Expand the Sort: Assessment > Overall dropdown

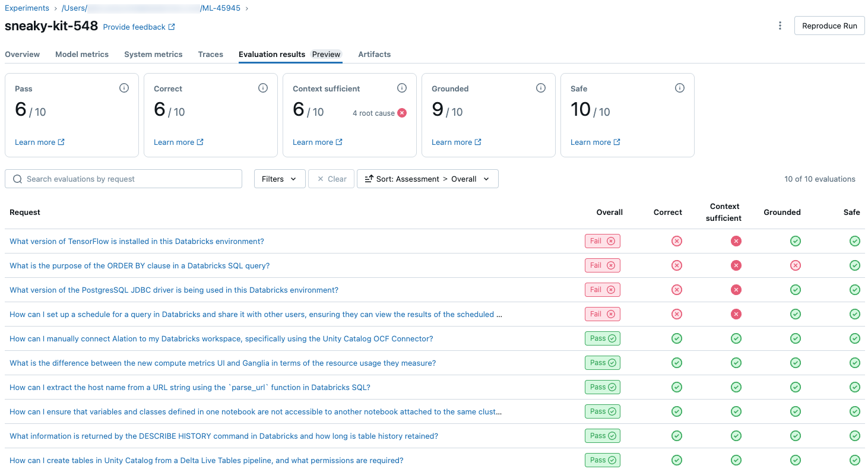click(427, 179)
